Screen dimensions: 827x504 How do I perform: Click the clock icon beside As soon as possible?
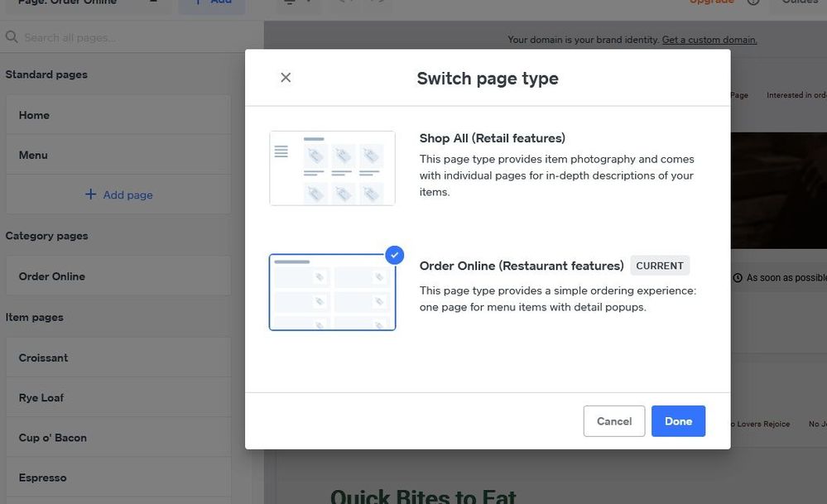738,278
